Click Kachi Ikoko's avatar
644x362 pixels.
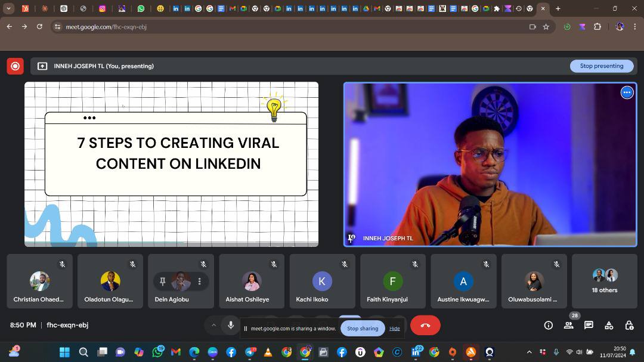(x=322, y=281)
